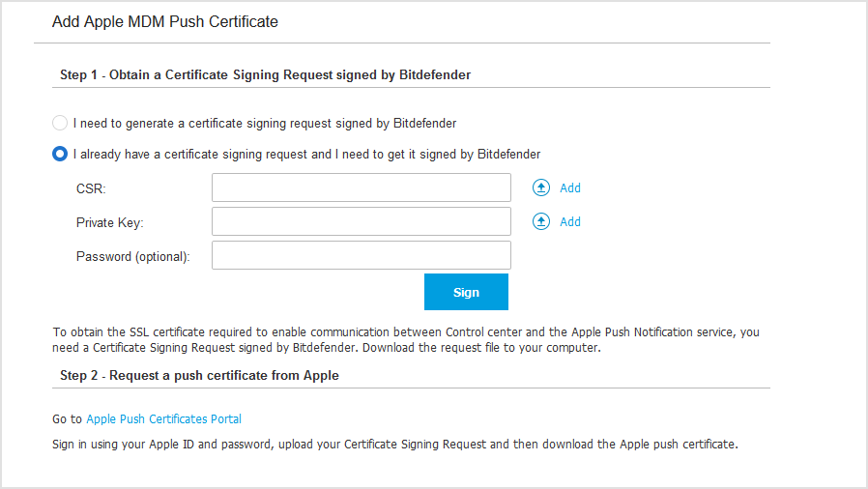
Task: Click the Password (optional) input field
Action: pyautogui.click(x=361, y=255)
